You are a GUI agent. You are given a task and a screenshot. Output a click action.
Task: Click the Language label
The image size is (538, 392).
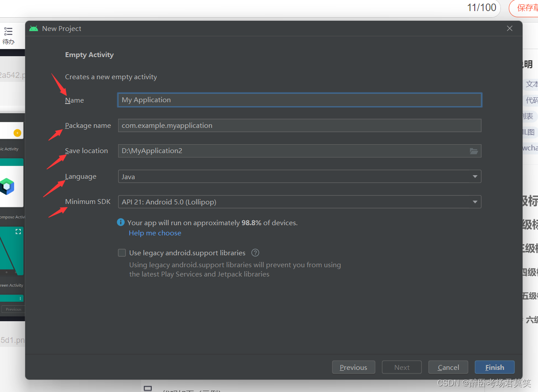pos(81,177)
